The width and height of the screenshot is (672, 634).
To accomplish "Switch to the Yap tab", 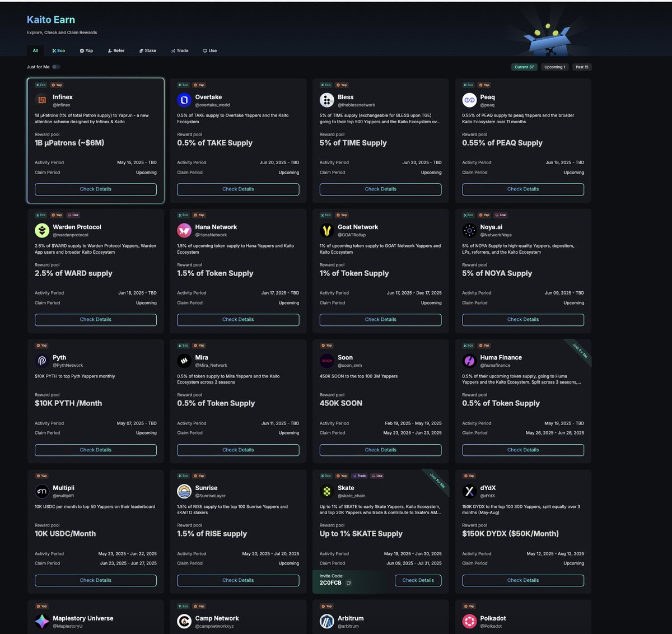I will click(x=86, y=50).
